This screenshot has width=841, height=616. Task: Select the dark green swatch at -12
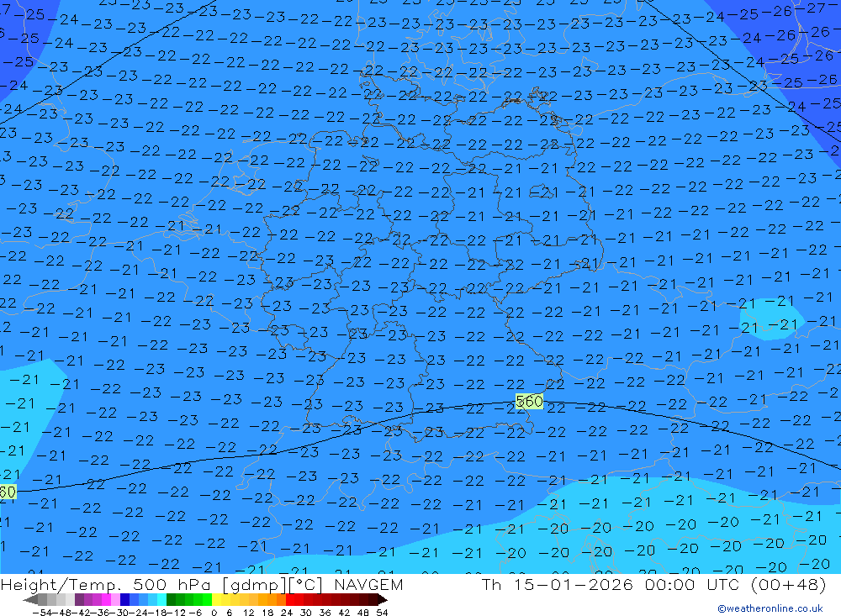tap(171, 599)
